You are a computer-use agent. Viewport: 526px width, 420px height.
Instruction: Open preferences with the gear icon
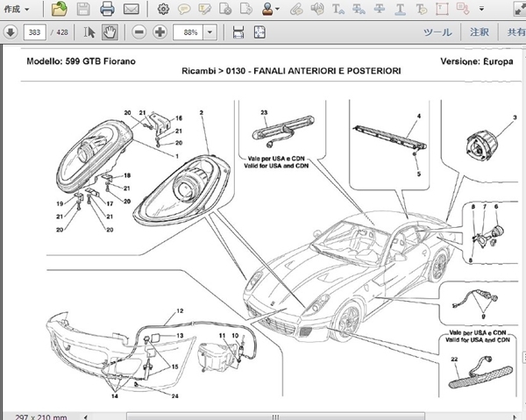163,9
